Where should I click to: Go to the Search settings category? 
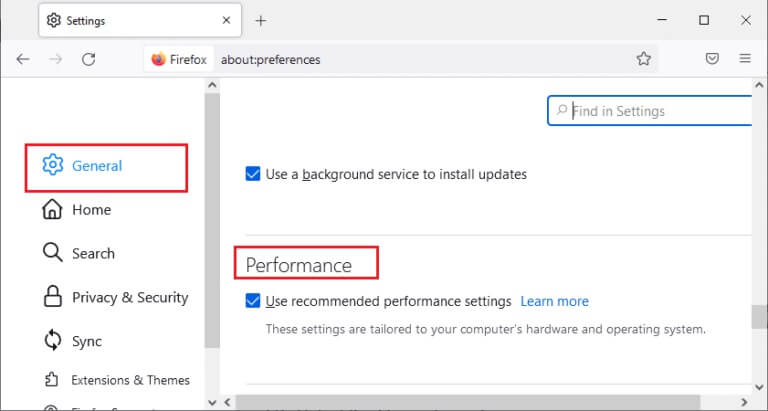(x=92, y=254)
